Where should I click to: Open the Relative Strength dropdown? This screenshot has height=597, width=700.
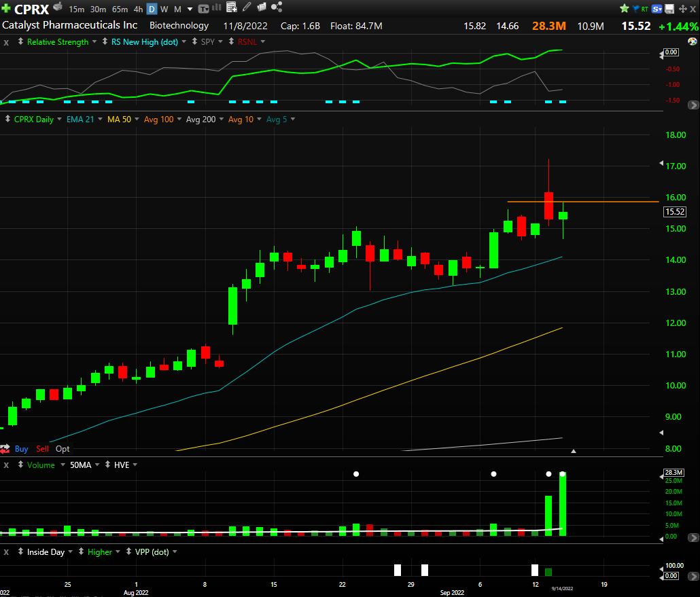(94, 42)
